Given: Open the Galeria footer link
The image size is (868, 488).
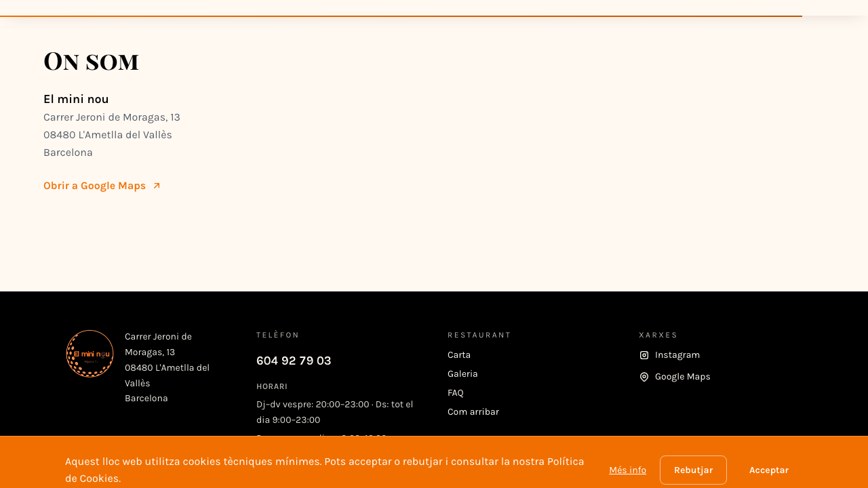Looking at the screenshot, I should click(x=462, y=374).
